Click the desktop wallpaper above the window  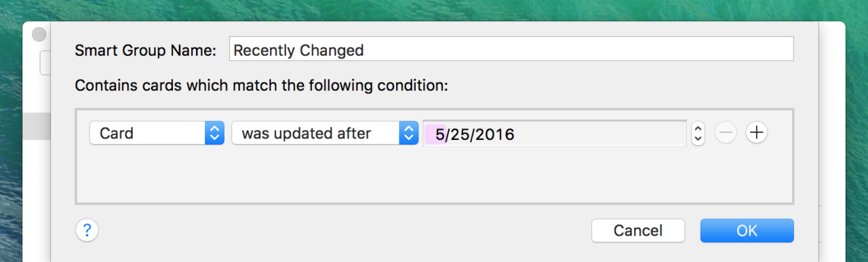click(434, 10)
